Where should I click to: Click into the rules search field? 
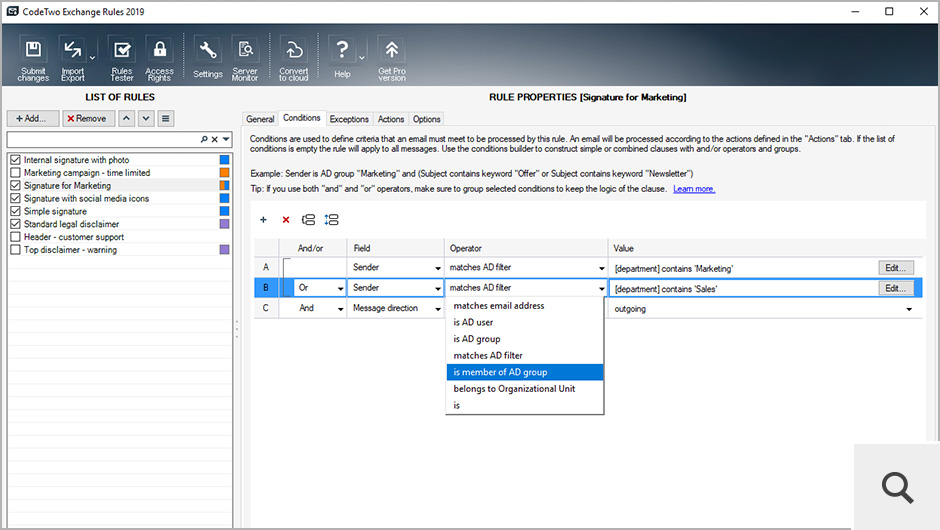tap(103, 139)
